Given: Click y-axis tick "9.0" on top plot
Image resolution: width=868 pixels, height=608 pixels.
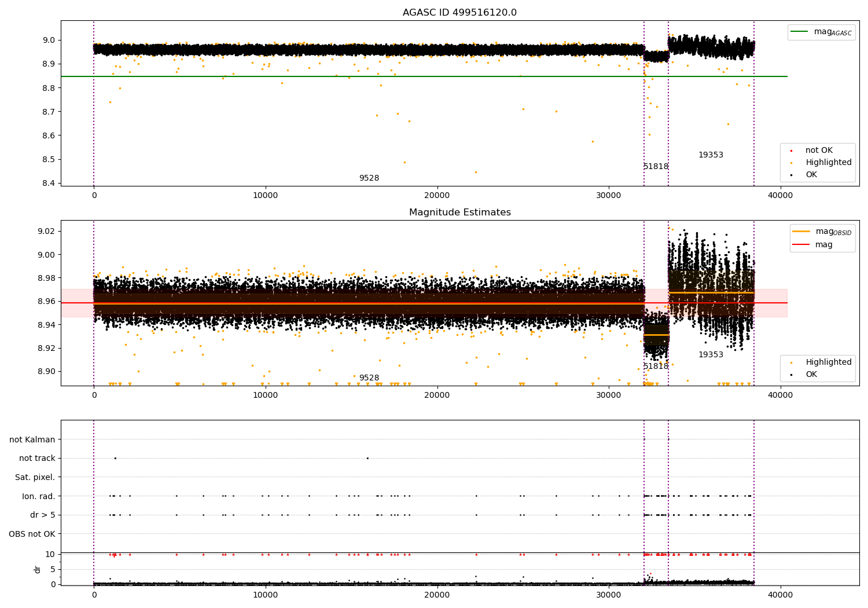Looking at the screenshot, I should (x=50, y=41).
